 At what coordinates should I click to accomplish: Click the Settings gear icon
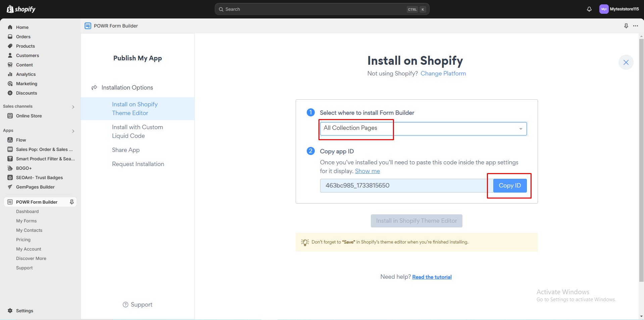coord(10,311)
